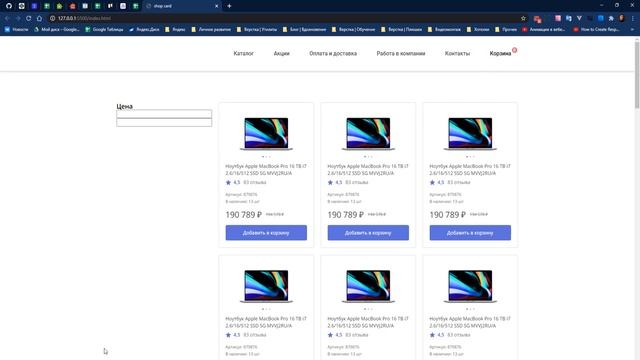The width and height of the screenshot is (640, 360).
Task: Expand the Личное развитие bookmark folder
Action: (211, 29)
